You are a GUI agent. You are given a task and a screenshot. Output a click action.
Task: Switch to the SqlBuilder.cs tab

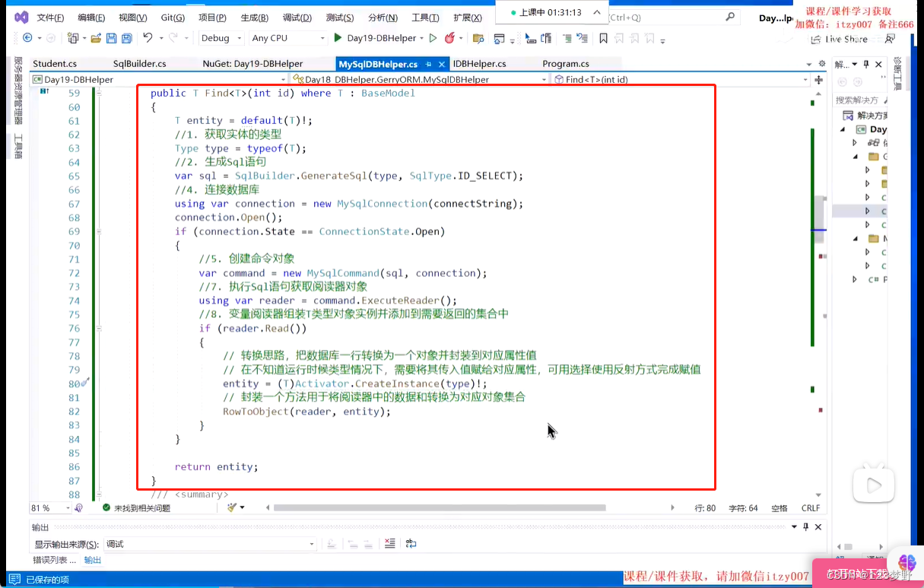(x=140, y=64)
